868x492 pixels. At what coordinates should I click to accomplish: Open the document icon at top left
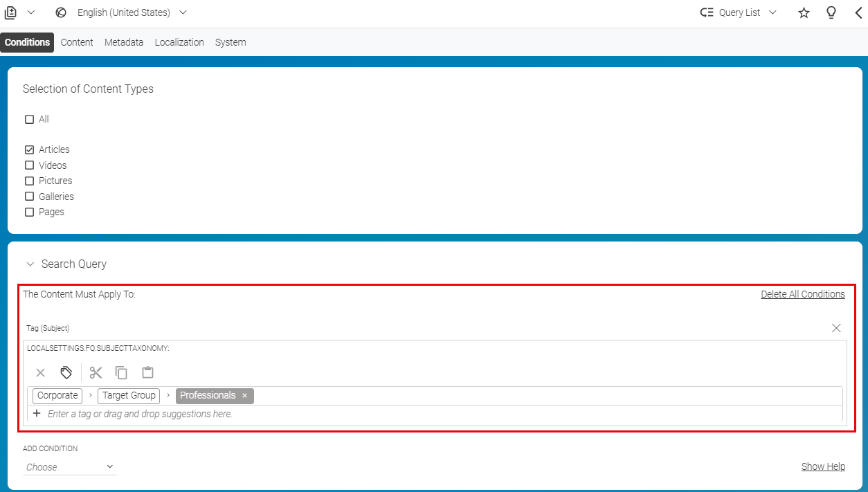point(11,12)
